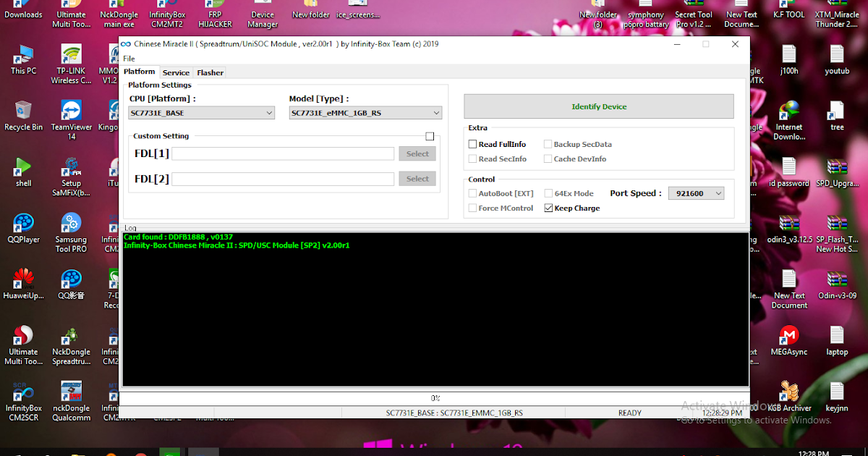Select the shell desktop shortcut
This screenshot has height=456, width=868.
[x=23, y=172]
